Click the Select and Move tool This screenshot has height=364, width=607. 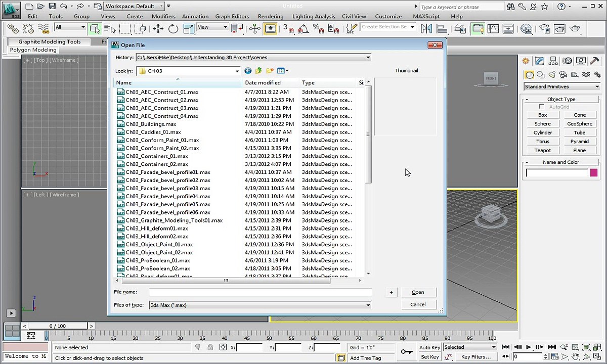(x=158, y=29)
